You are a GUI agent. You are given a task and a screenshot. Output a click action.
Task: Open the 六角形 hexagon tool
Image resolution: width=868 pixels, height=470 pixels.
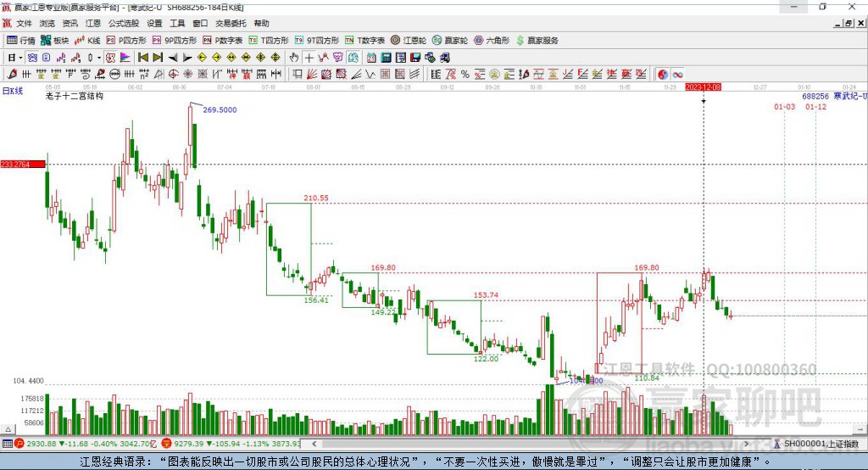point(492,41)
